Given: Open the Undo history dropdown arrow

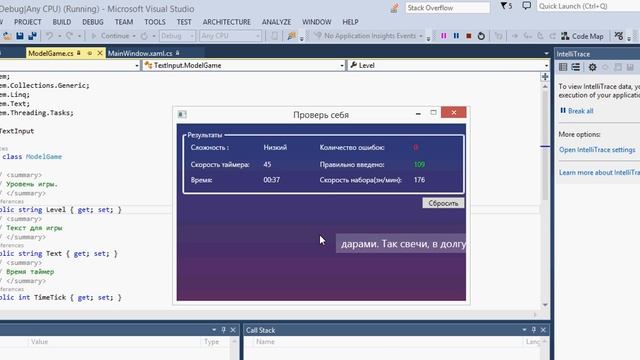Looking at the screenshot, I should click(x=59, y=36).
